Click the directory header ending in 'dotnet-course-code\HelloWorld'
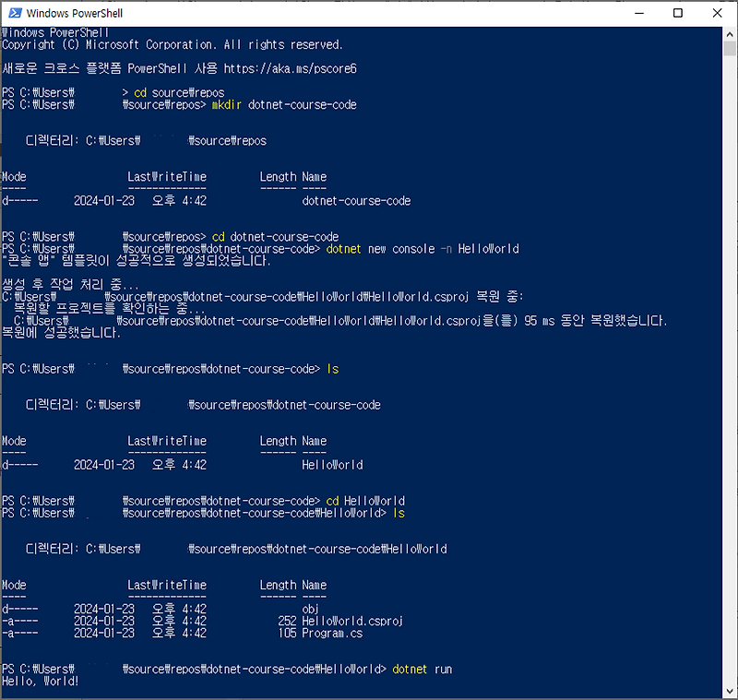The image size is (738, 700). click(236, 549)
